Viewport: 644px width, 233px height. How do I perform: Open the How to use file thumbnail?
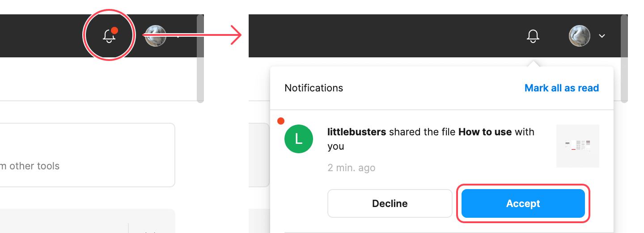click(577, 146)
